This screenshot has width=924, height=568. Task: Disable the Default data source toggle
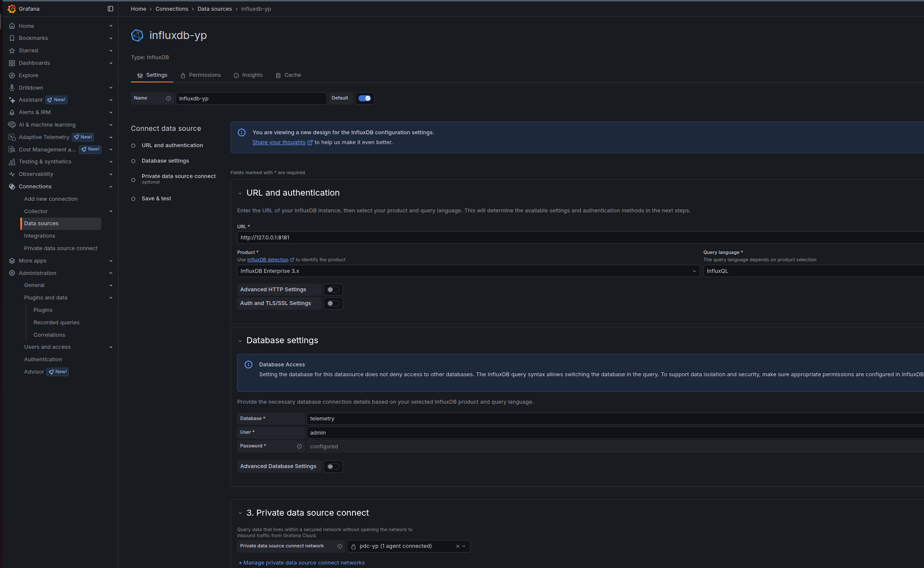(x=365, y=98)
